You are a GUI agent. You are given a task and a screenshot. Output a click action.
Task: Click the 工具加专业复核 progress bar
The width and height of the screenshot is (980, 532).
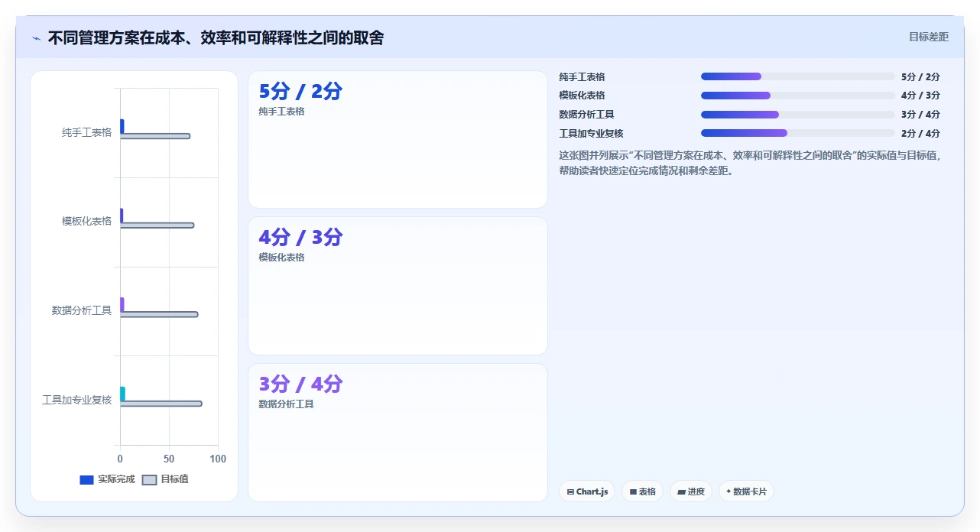pos(797,133)
